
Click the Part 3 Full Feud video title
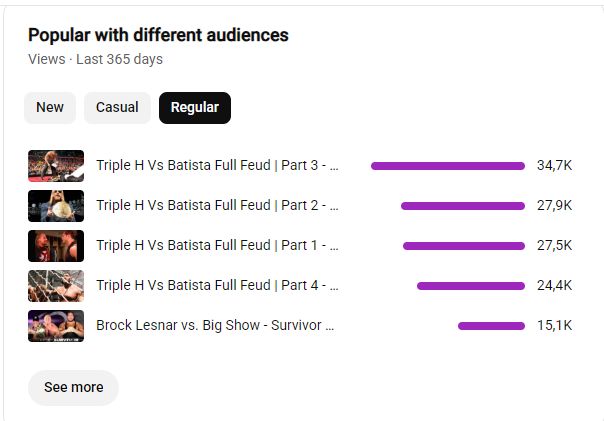(217, 166)
